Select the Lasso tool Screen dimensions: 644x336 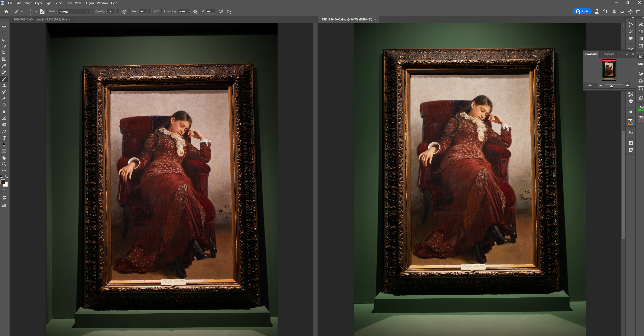point(4,39)
